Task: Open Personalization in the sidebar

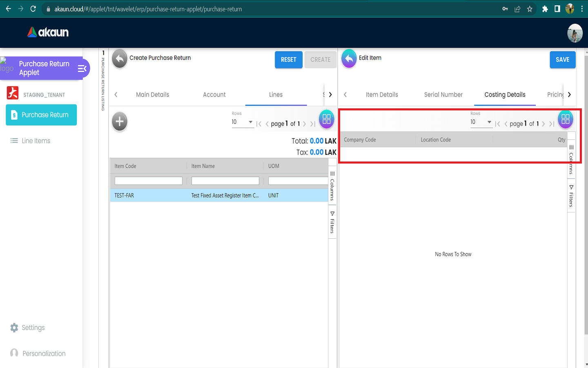Action: (38, 353)
